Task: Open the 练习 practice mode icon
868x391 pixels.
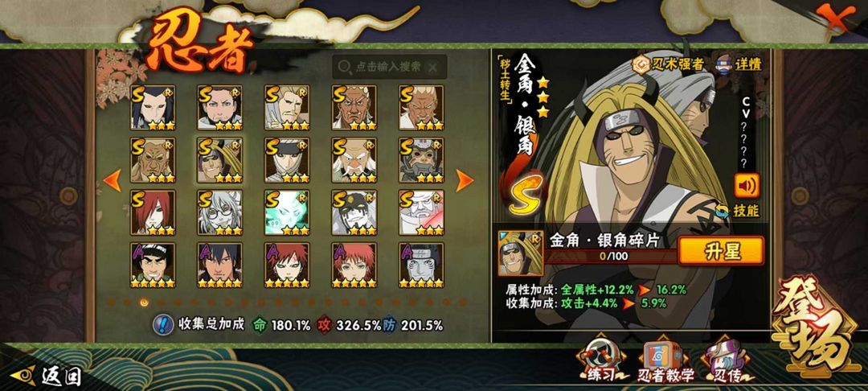Action: tap(602, 360)
